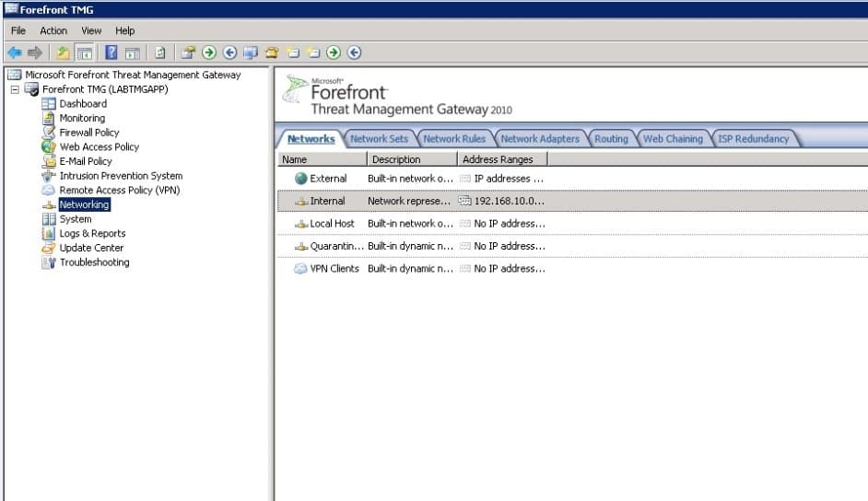Click the Logs & Reports icon

pos(49,233)
